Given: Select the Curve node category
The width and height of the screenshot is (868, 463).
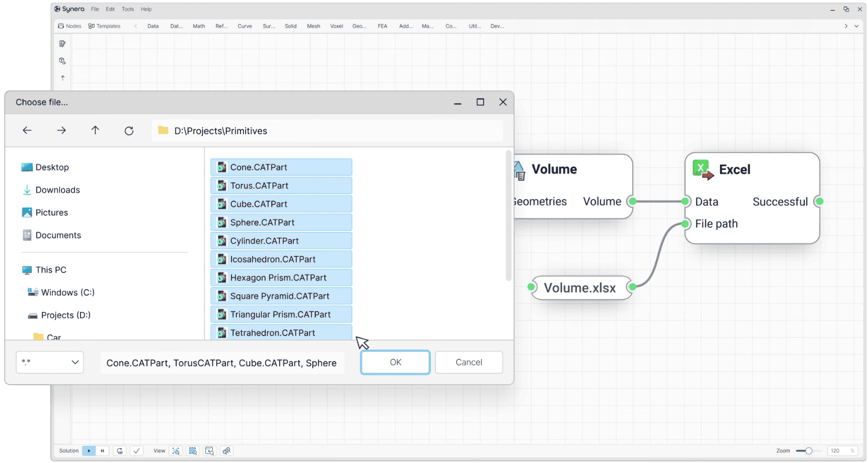Looking at the screenshot, I should (x=245, y=26).
